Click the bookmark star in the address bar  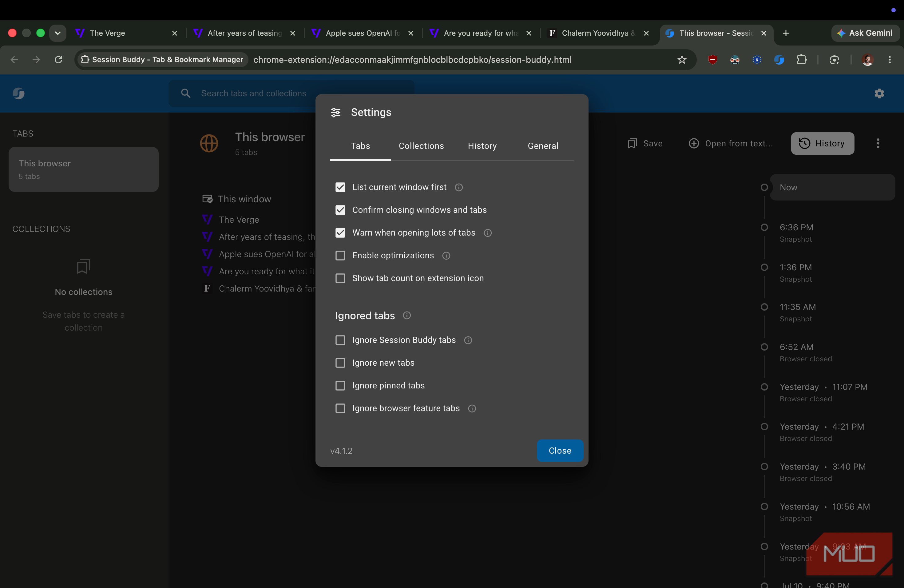[682, 60]
